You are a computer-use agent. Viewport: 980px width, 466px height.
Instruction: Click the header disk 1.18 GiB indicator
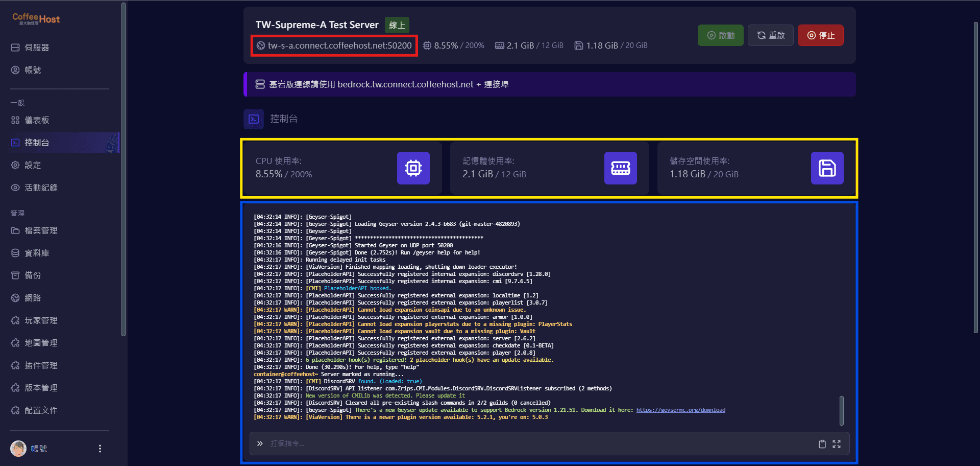[x=611, y=45]
